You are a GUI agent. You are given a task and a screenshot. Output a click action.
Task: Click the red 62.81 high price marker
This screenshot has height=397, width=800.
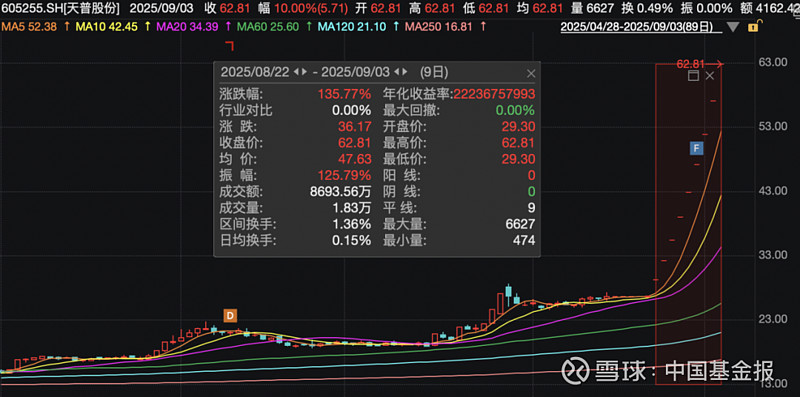[690, 64]
